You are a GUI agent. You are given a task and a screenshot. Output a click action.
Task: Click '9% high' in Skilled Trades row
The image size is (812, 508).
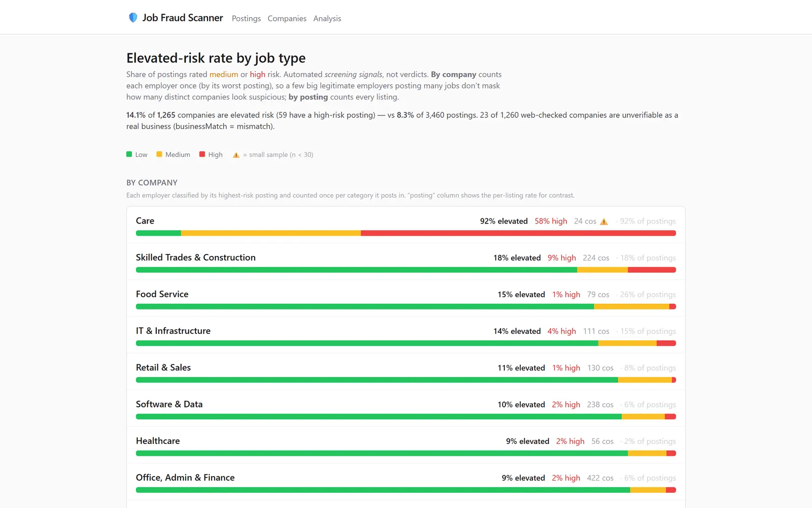[x=562, y=258]
